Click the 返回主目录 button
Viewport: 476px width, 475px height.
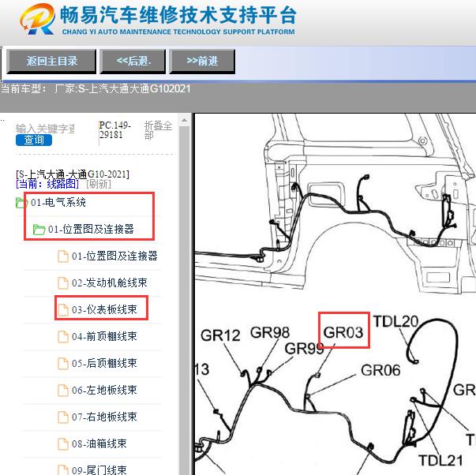tap(51, 62)
